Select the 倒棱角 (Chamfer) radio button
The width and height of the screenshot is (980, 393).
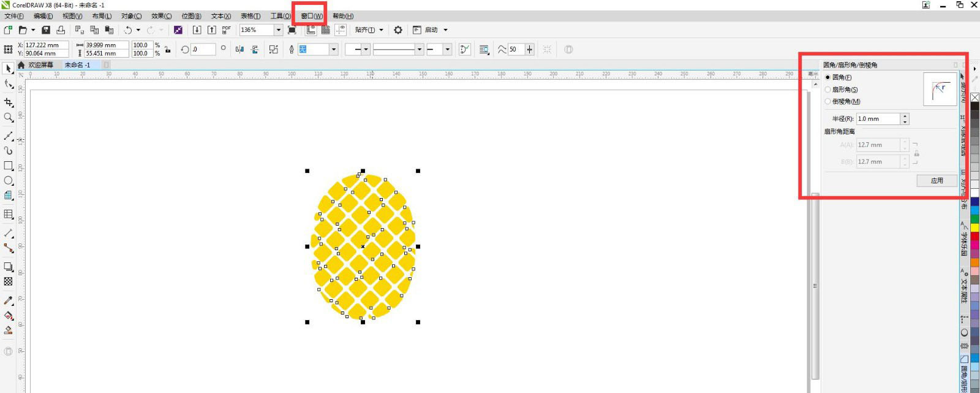(x=828, y=102)
